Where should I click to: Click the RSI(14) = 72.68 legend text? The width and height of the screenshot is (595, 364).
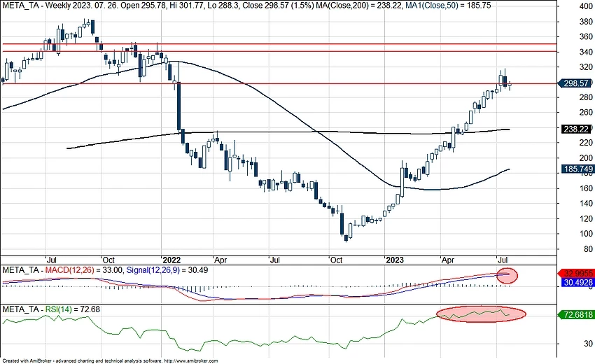pyautogui.click(x=73, y=309)
